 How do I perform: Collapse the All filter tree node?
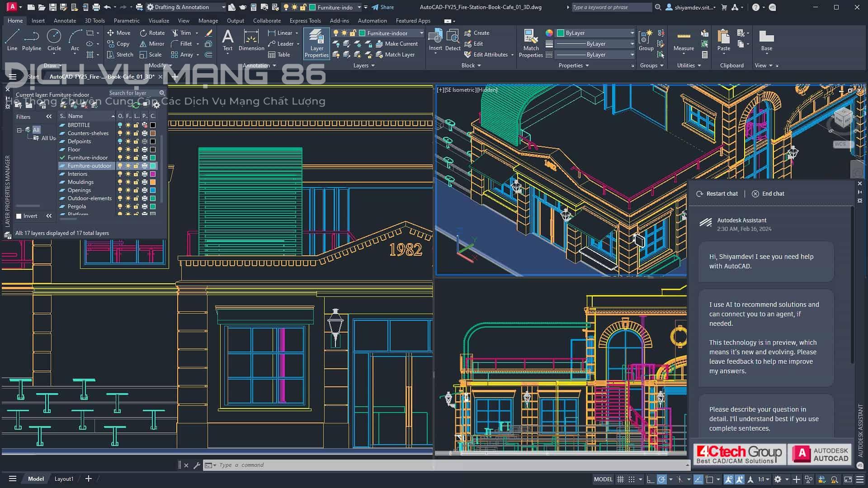coord(19,130)
